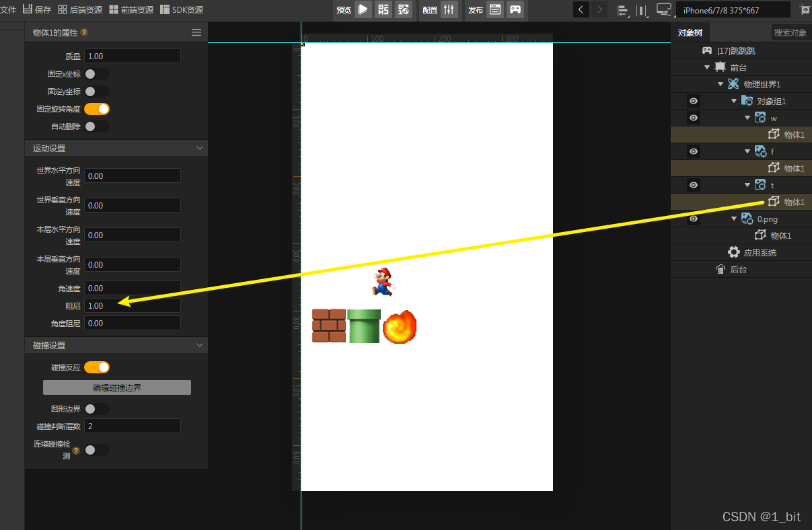Click the 本层水平方向速度 input field
812x530 pixels.
click(x=133, y=235)
